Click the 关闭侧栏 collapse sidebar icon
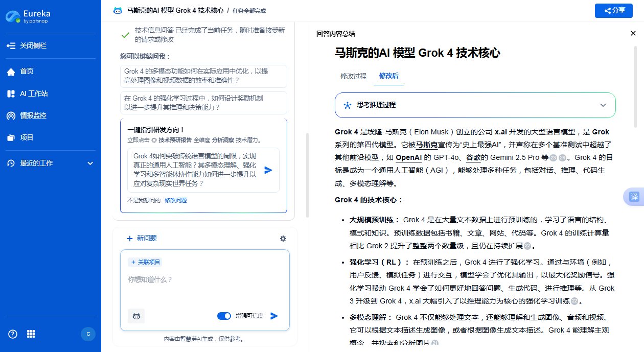This screenshot has height=352, width=644. [x=11, y=46]
